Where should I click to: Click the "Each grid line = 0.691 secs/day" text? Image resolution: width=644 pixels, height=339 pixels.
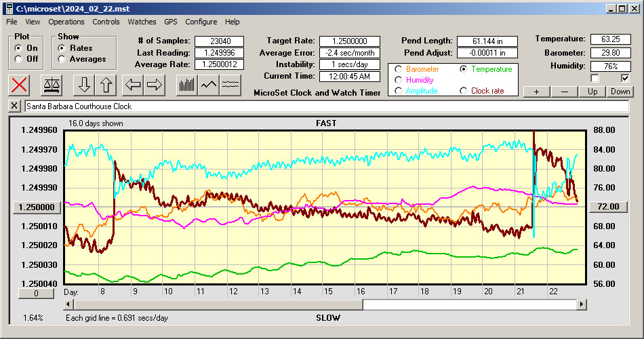pos(117,318)
